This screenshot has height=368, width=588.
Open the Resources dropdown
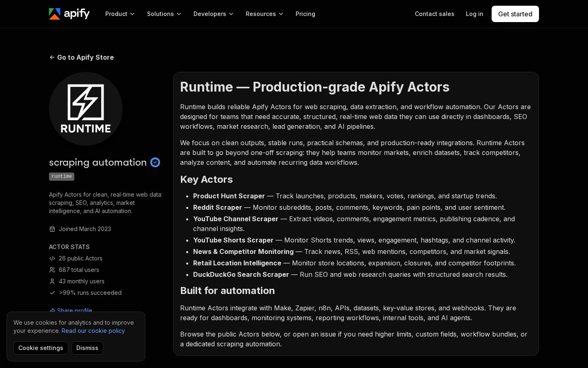[265, 14]
